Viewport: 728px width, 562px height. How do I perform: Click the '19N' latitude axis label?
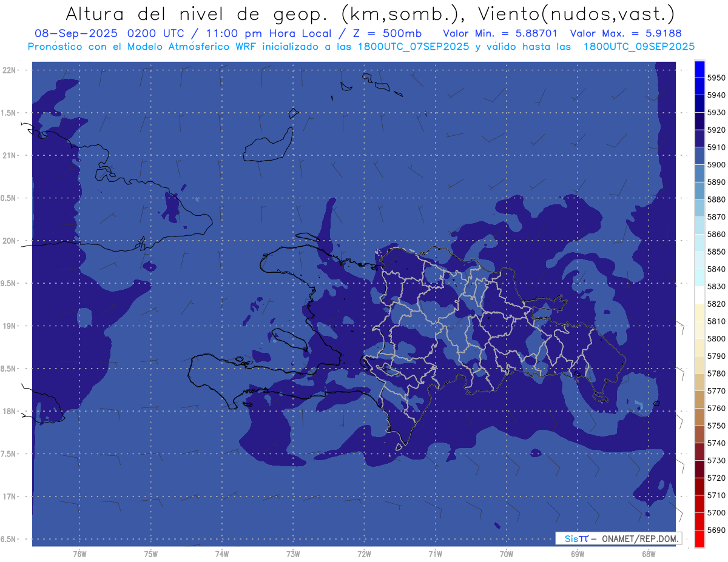9,326
